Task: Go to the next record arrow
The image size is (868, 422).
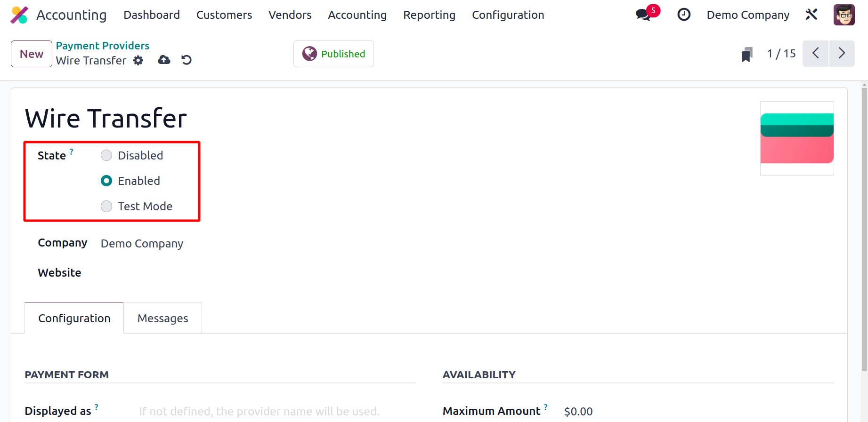Action: (x=842, y=54)
